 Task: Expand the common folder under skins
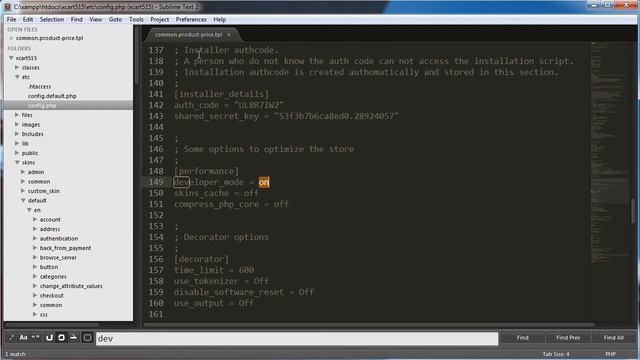click(23, 181)
